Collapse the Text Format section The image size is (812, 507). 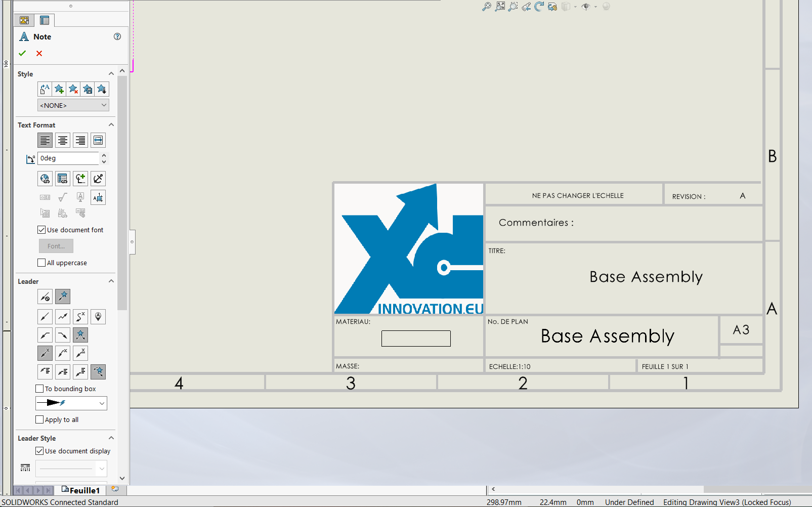click(111, 125)
